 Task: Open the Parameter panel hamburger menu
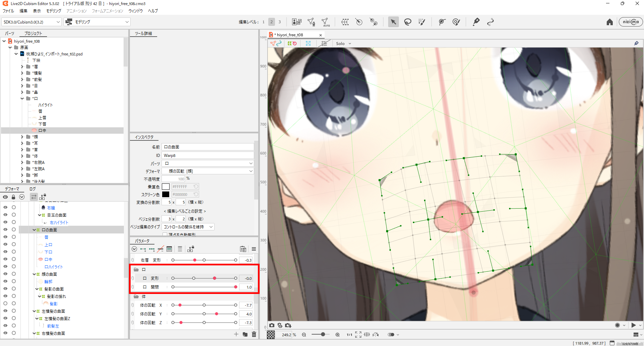[254, 249]
